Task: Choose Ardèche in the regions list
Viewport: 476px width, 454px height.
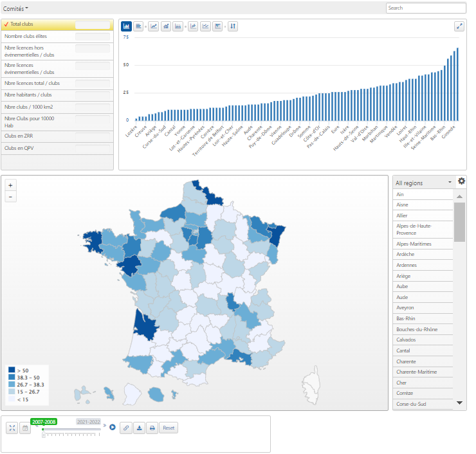Action: click(423, 254)
